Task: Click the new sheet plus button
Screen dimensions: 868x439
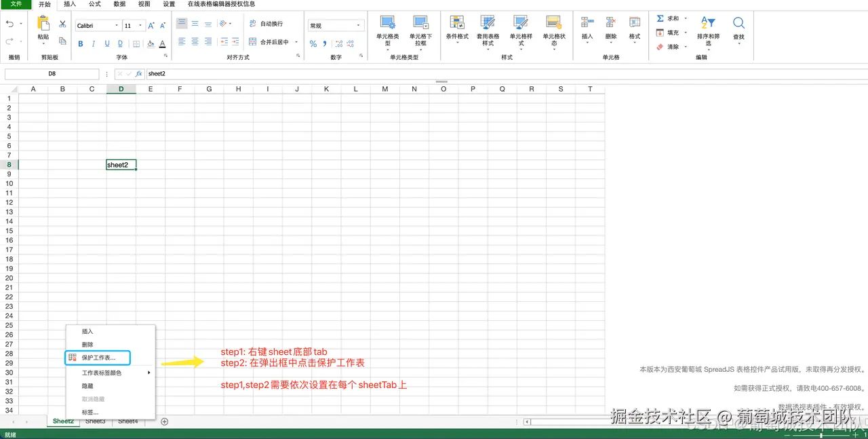Action: (x=164, y=421)
